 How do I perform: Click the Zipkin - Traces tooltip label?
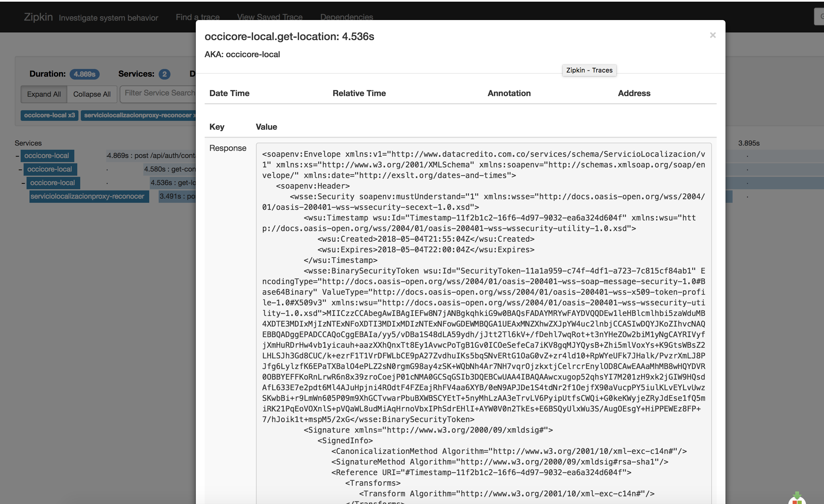click(x=589, y=70)
